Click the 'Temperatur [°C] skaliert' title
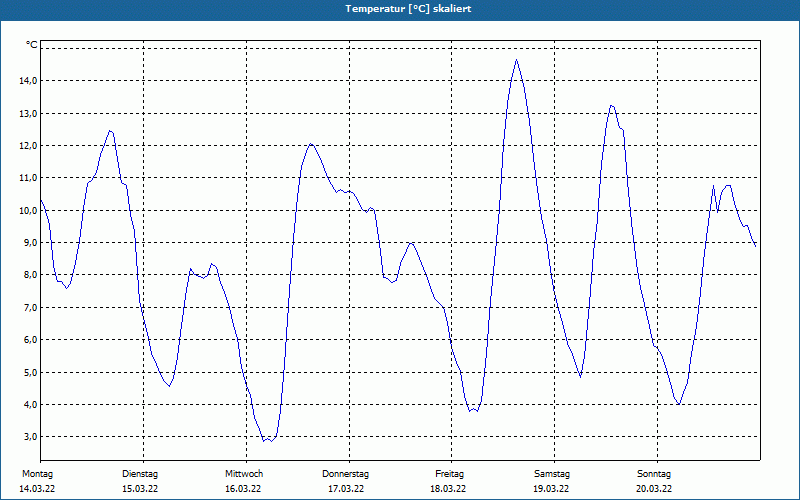Viewport: 800px width, 500px height. point(408,9)
